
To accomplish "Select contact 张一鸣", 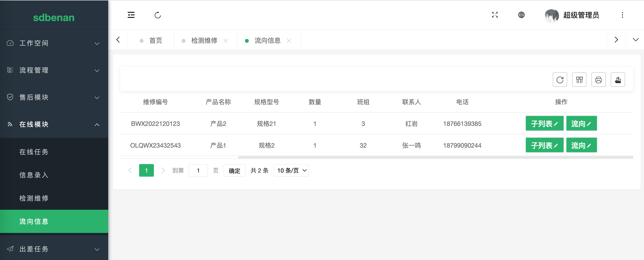I will click(411, 145).
